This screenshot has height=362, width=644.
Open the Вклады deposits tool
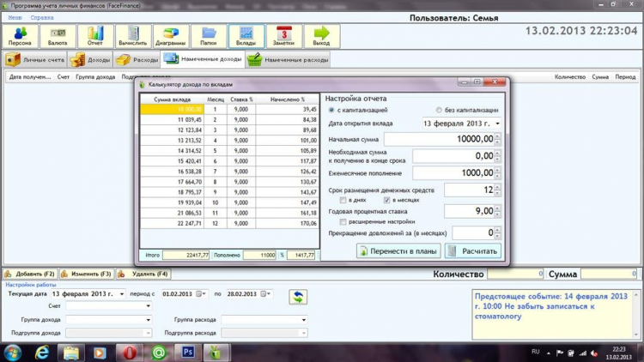tap(246, 36)
